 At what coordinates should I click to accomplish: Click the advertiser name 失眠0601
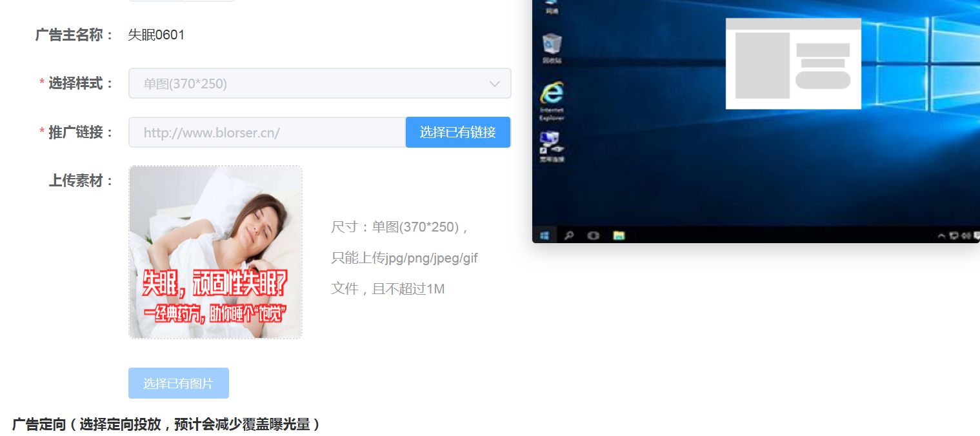156,34
